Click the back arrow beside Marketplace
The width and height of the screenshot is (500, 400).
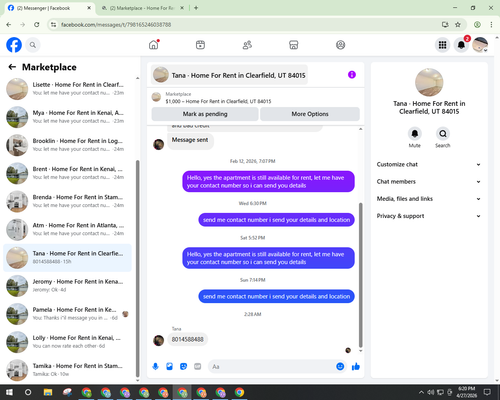(12, 67)
